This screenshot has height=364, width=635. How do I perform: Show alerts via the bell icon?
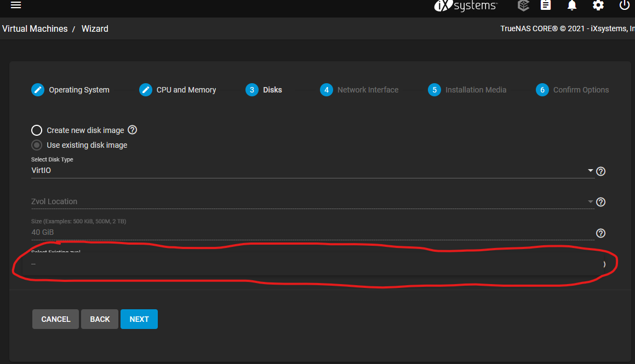coord(572,5)
